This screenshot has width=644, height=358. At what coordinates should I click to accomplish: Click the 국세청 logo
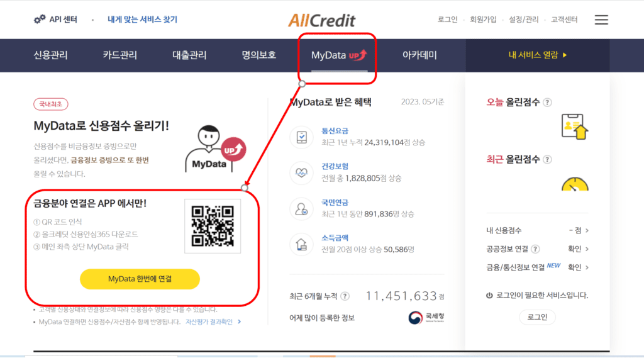426,317
